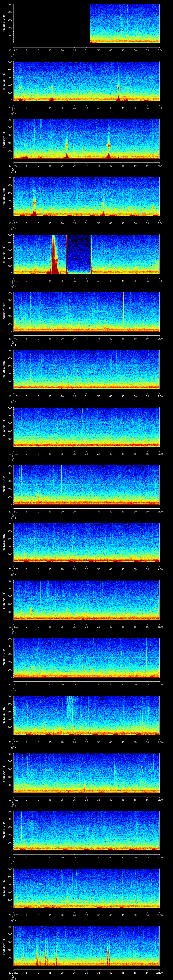Viewport: 173px width, 980px height.
Task: Click the 20:11:00 start time label
Action: click(13, 454)
